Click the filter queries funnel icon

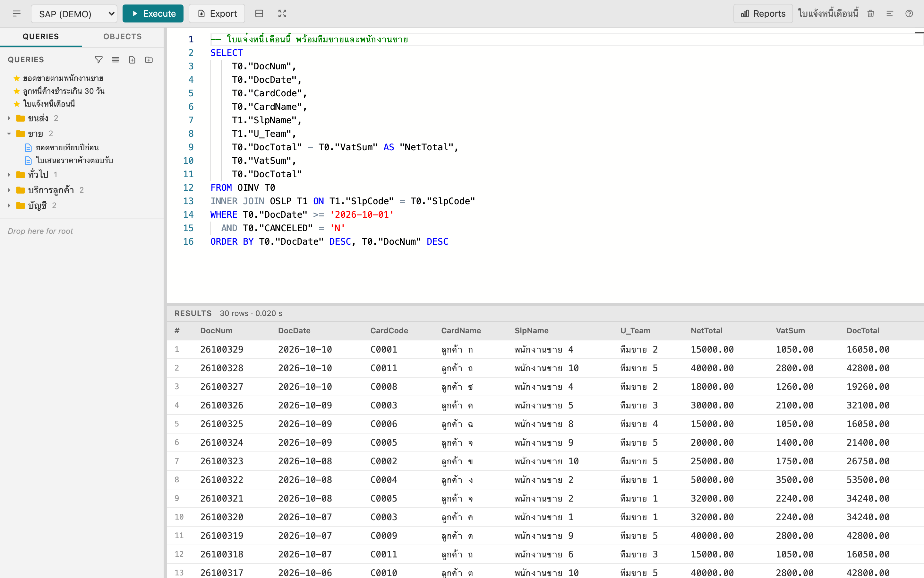[x=98, y=60]
